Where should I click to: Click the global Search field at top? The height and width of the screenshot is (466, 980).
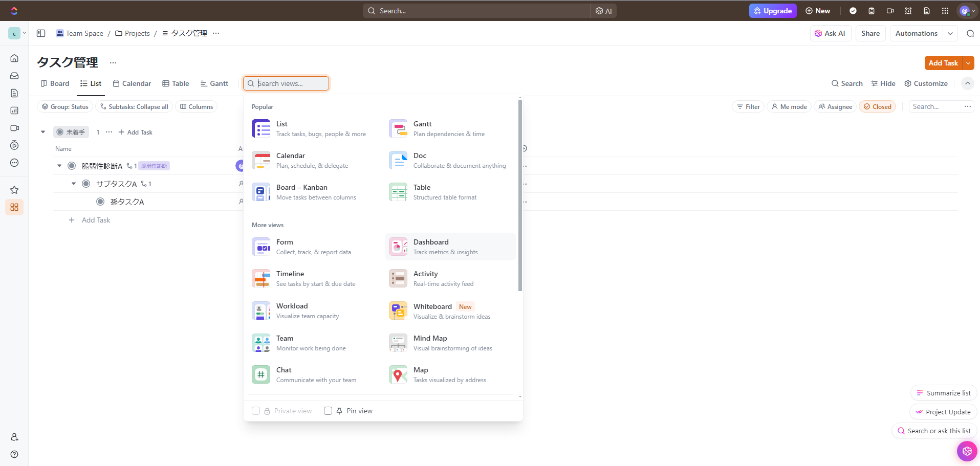pyautogui.click(x=476, y=11)
